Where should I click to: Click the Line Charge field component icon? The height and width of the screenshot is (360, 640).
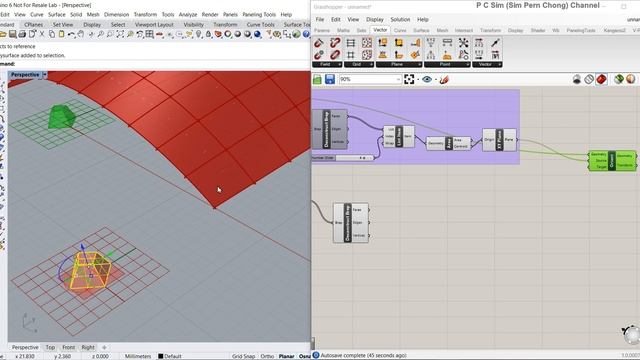(319, 42)
